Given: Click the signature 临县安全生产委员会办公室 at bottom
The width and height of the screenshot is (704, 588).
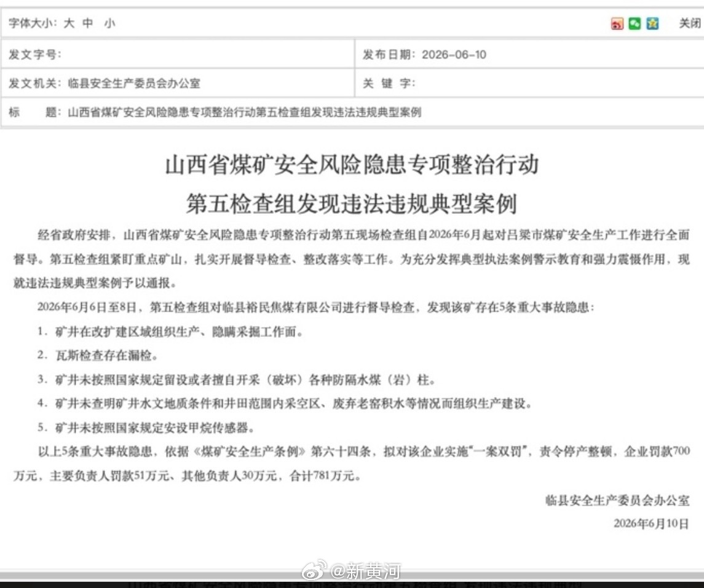Looking at the screenshot, I should [x=617, y=500].
